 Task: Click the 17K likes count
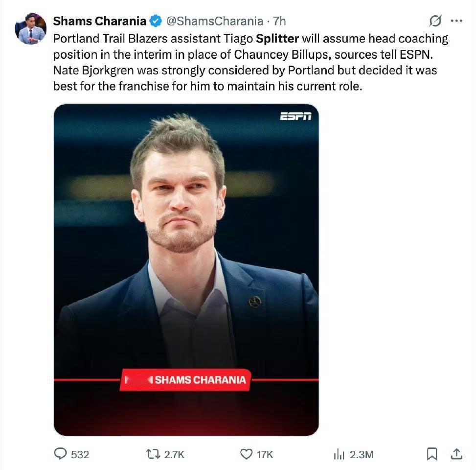point(265,454)
